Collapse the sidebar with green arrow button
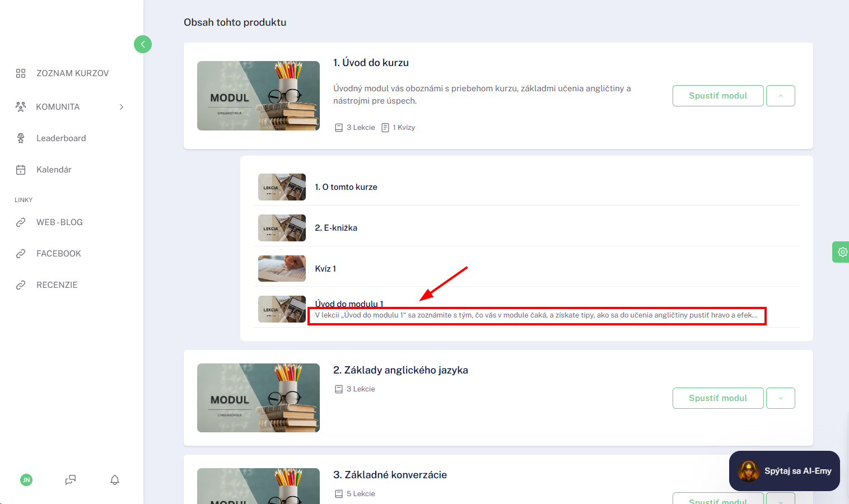 (x=143, y=44)
